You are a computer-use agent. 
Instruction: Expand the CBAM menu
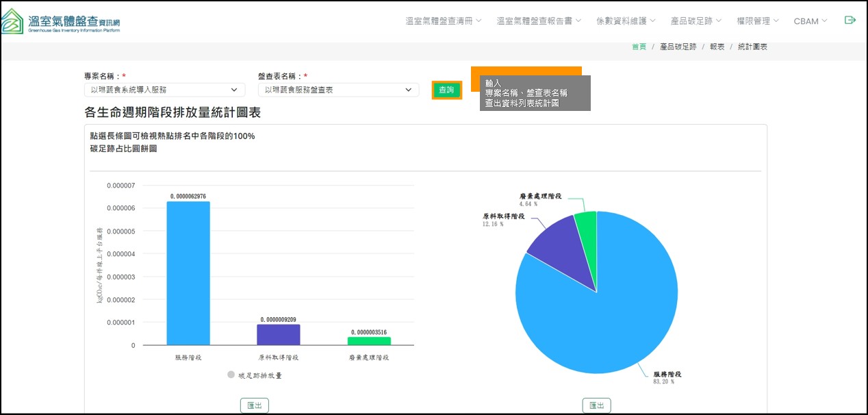pos(810,21)
